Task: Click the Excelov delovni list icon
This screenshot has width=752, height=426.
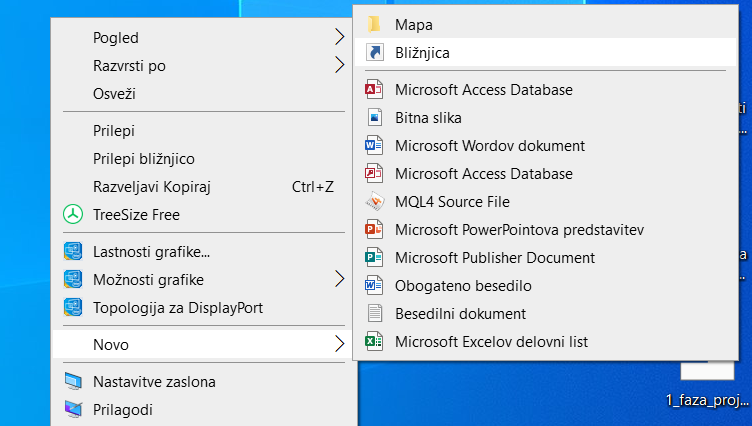Action: pyautogui.click(x=375, y=342)
